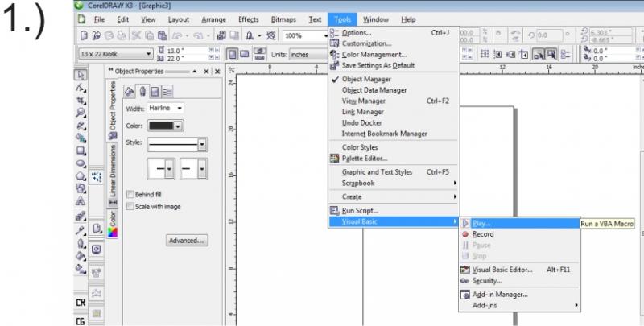Viewport: 644px width, 326px height.
Task: Select the Eyedropper tool
Action: [x=80, y=230]
